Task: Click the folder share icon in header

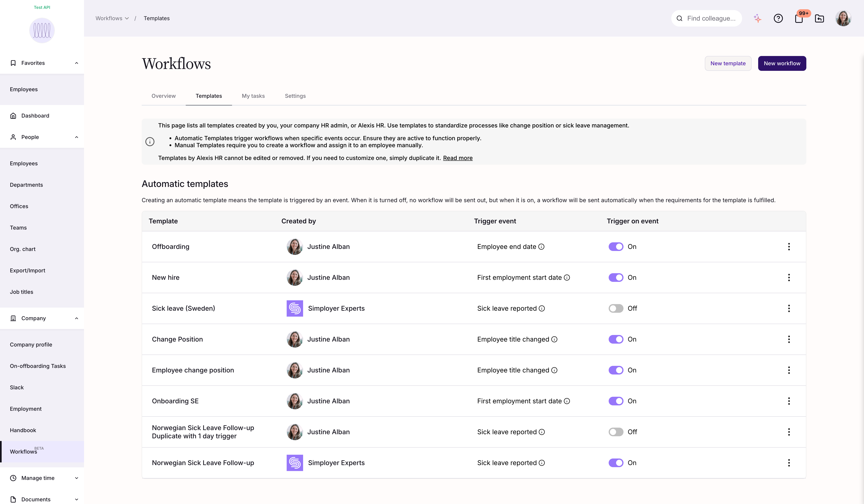Action: [x=820, y=19]
